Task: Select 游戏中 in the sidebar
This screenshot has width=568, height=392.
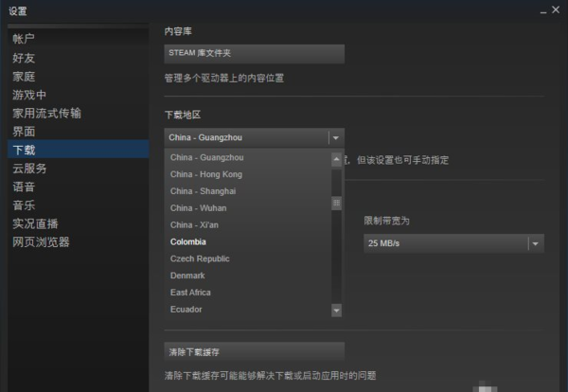Action: (x=78, y=95)
